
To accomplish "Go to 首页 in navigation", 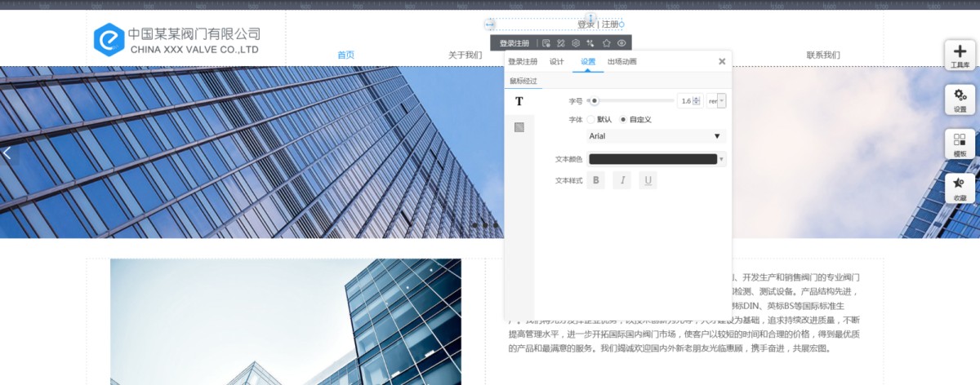I will [346, 55].
